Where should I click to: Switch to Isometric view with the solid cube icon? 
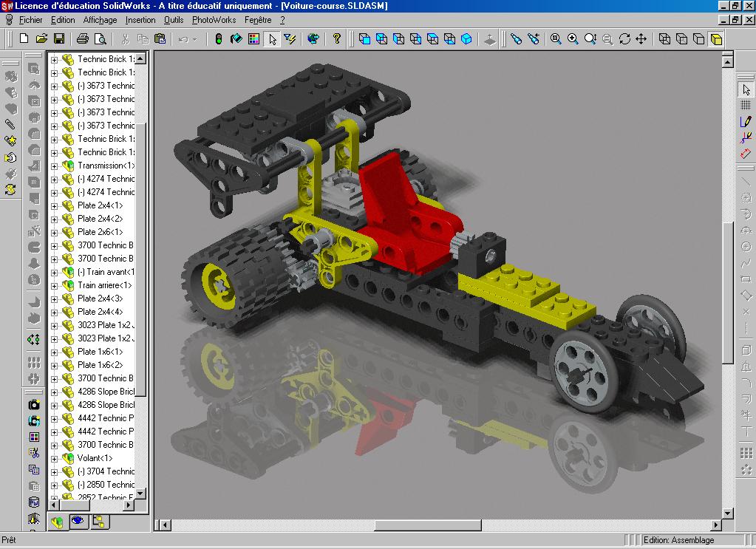pyautogui.click(x=466, y=39)
